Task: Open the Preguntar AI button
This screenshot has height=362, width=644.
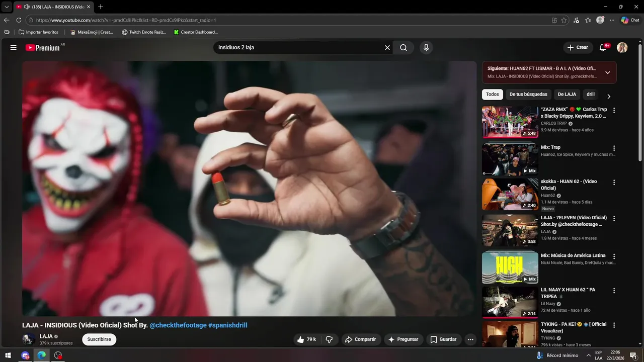Action: pos(403,339)
